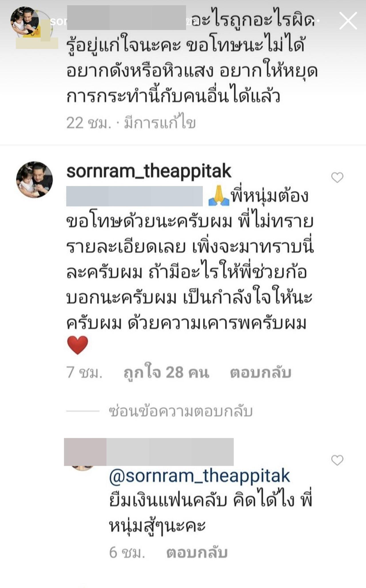Reply to the 7 ชม. comment via ตอบกลับ

point(260,373)
